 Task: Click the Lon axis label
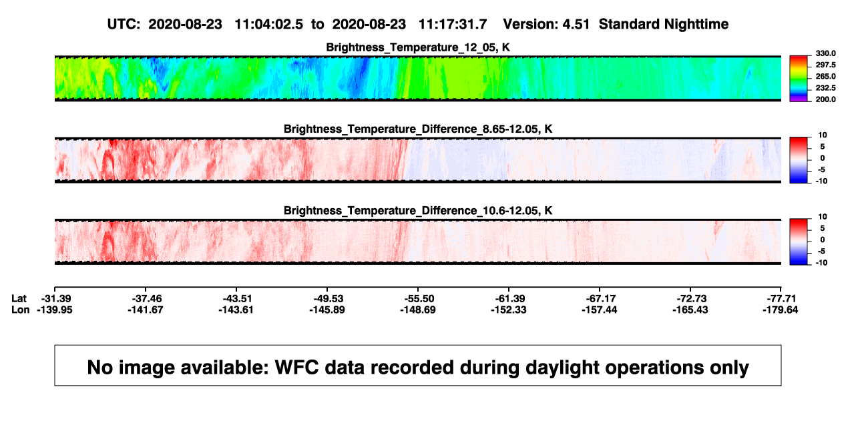[20, 310]
